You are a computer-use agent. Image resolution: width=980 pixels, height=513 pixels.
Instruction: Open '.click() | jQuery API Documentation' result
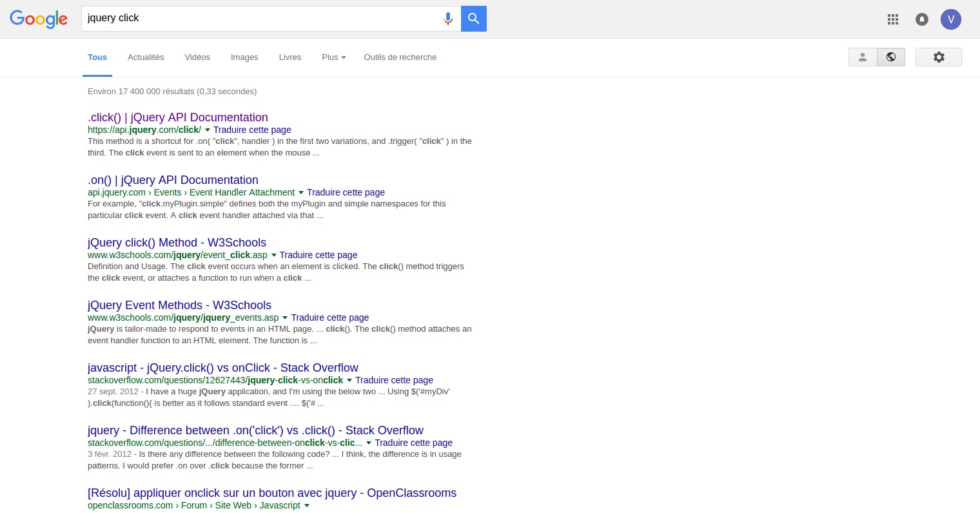178,117
